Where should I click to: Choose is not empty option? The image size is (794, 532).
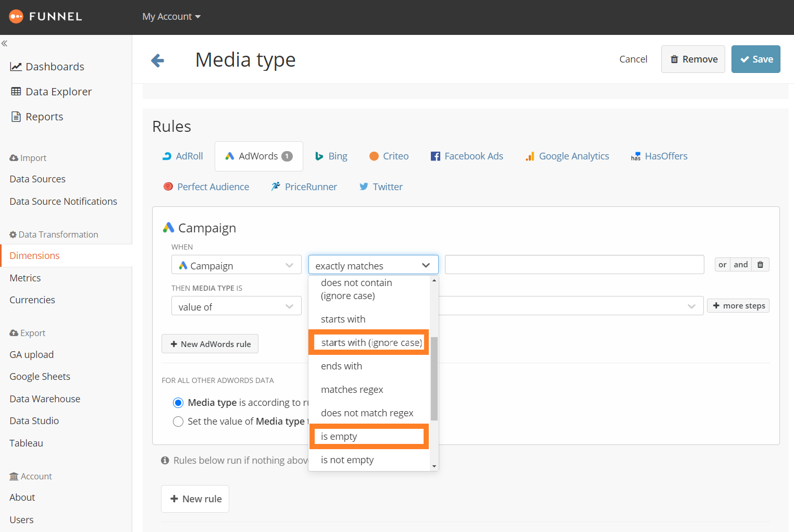pos(369,460)
